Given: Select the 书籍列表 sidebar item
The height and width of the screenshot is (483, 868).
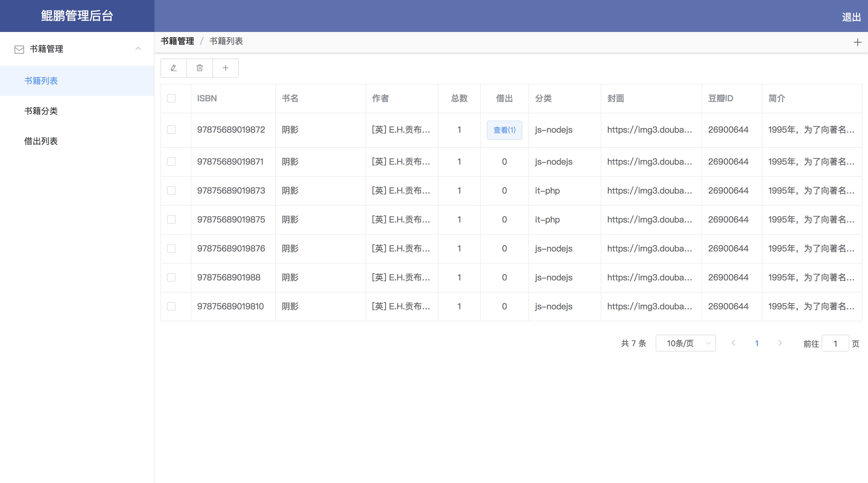Looking at the screenshot, I should [41, 81].
